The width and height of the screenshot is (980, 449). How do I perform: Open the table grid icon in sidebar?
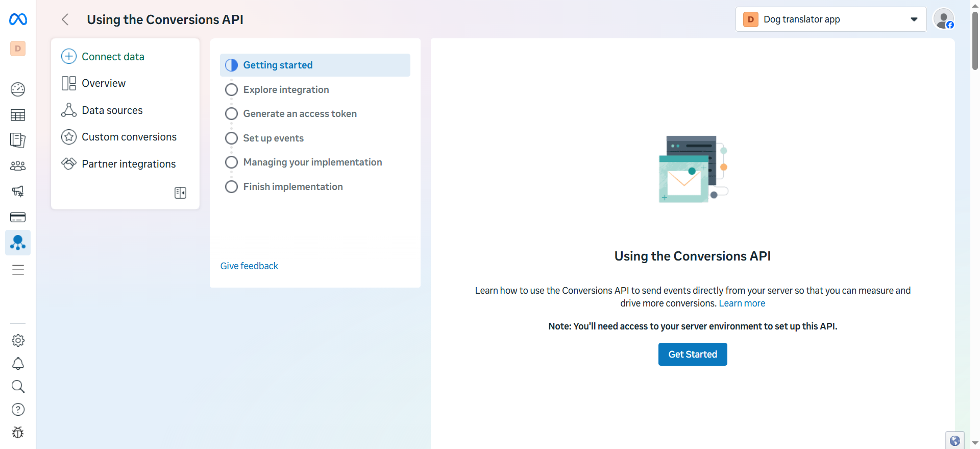click(18, 115)
